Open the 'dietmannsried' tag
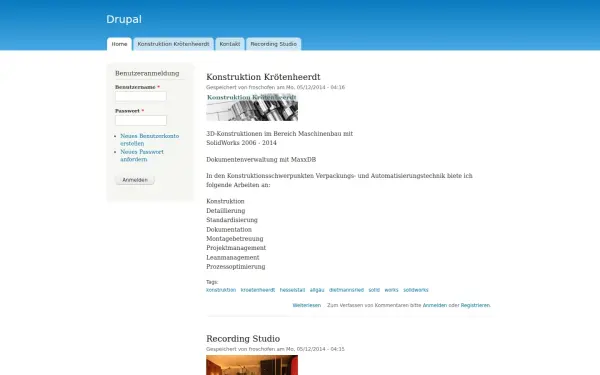 [346, 290]
